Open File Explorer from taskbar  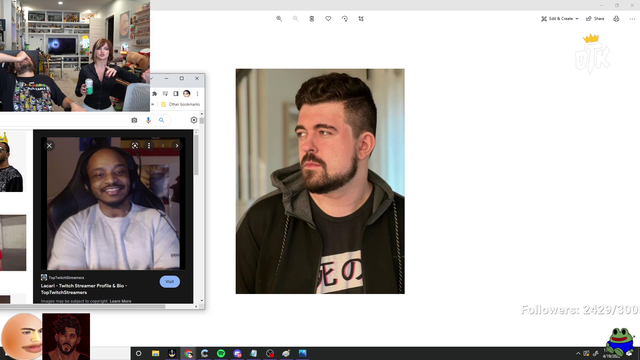pos(156,353)
